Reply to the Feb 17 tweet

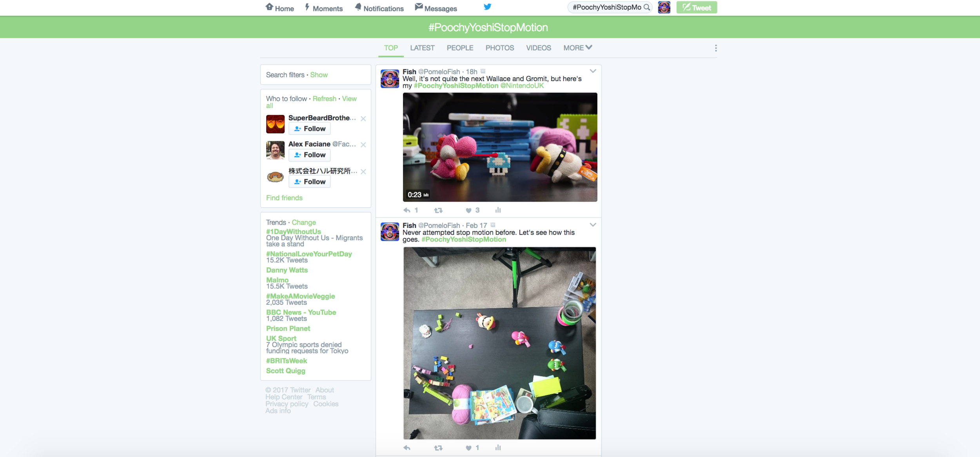[407, 448]
